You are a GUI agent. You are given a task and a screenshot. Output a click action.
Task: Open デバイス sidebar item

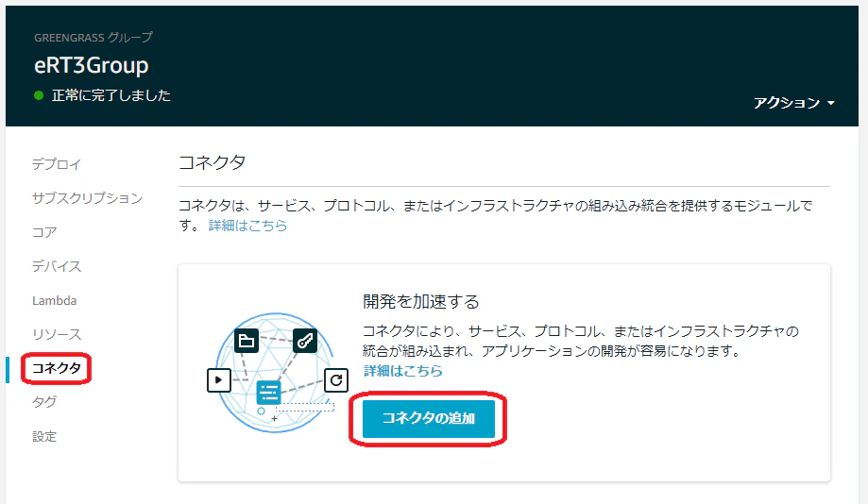point(57,266)
